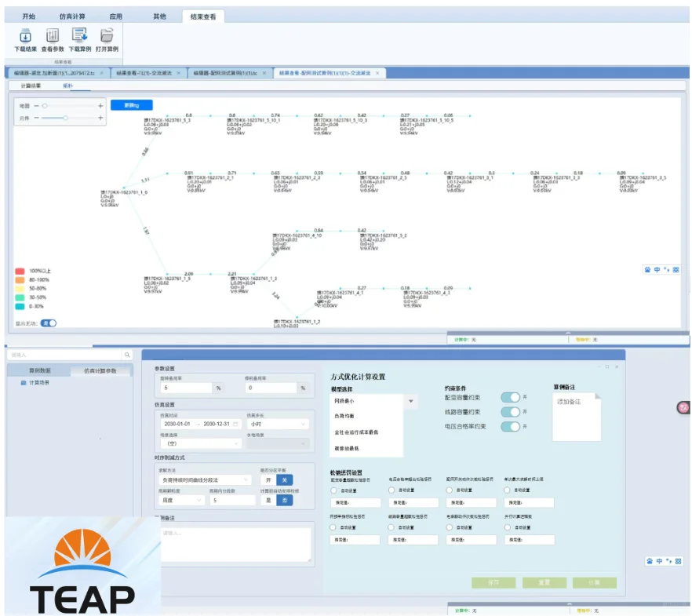The width and height of the screenshot is (692, 616).
Task: Toggle the 配变容量约束 switch
Action: 511,398
